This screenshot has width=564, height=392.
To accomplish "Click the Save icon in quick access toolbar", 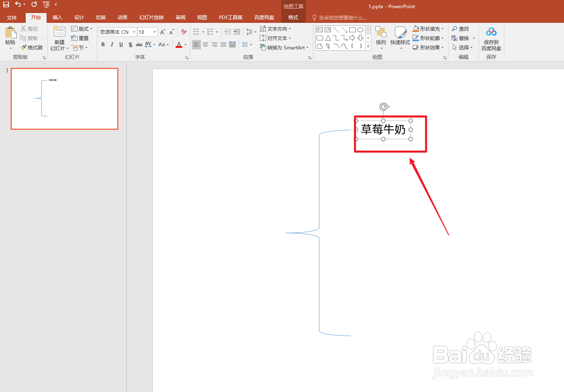I will click(6, 4).
